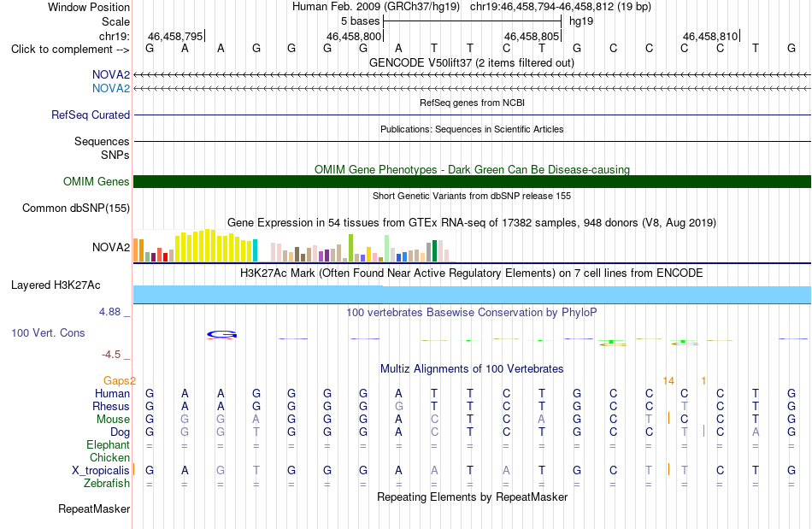Click the large blue G conservation logo
The image size is (812, 529).
click(221, 334)
